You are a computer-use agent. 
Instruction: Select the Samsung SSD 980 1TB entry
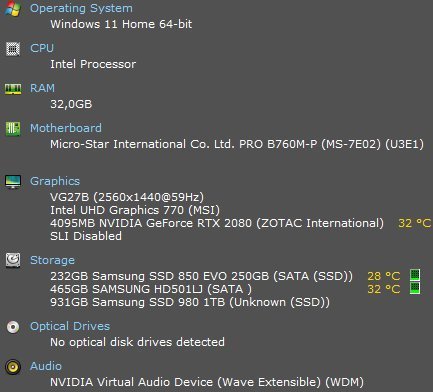[x=190, y=302]
